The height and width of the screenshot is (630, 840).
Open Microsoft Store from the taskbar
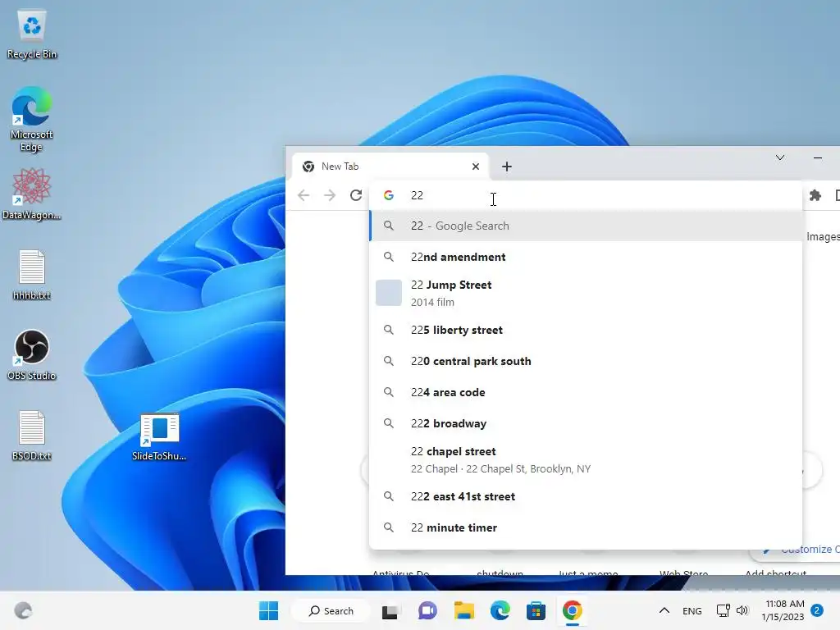(x=536, y=610)
